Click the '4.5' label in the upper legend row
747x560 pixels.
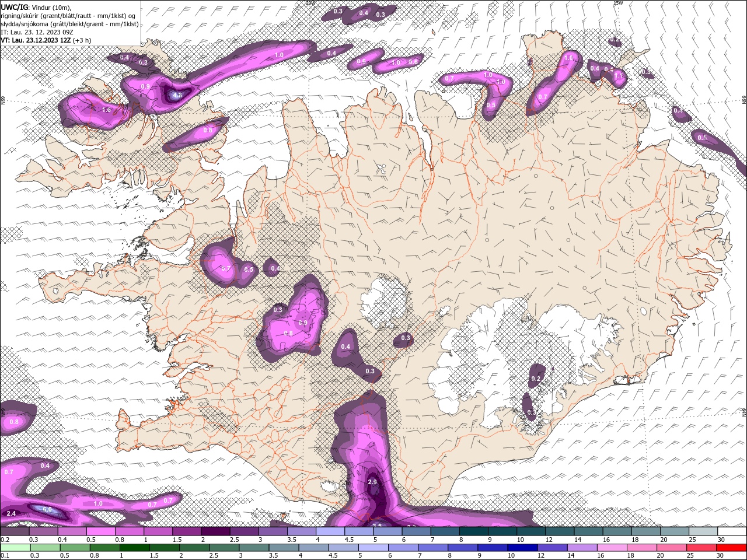[x=349, y=540]
